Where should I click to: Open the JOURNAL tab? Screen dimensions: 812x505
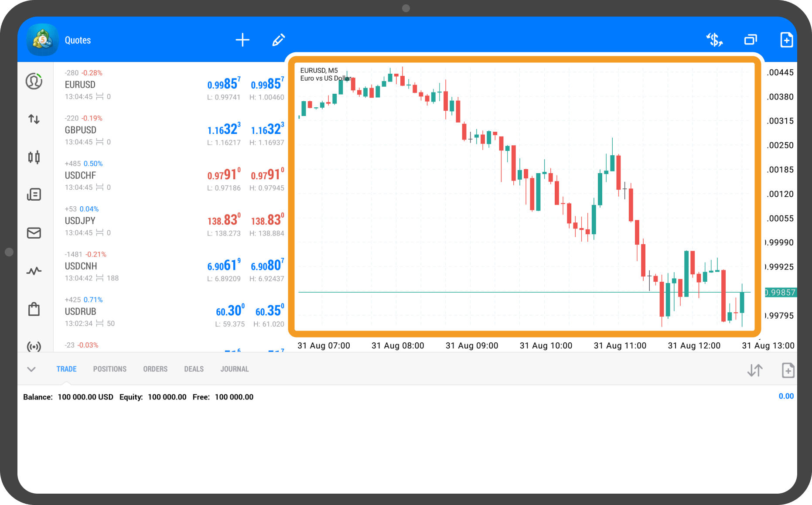(x=235, y=369)
